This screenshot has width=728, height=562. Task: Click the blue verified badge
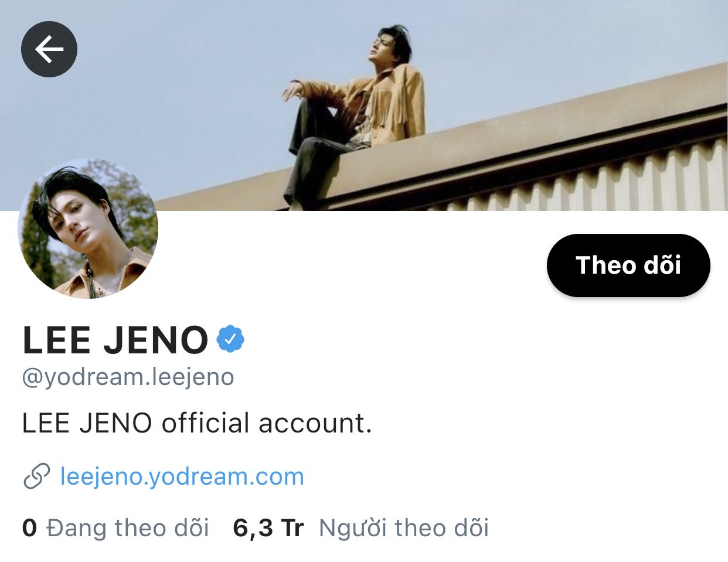click(230, 339)
